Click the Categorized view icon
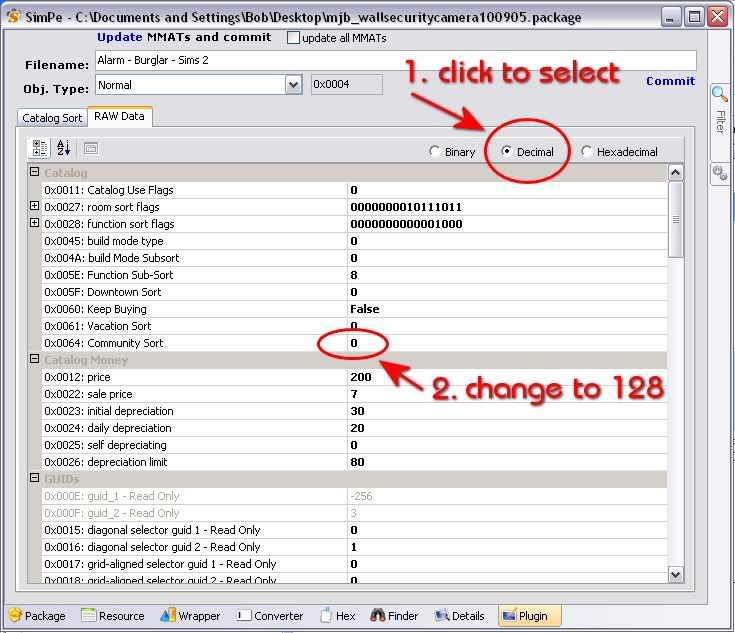The height and width of the screenshot is (633, 735). (x=40, y=148)
